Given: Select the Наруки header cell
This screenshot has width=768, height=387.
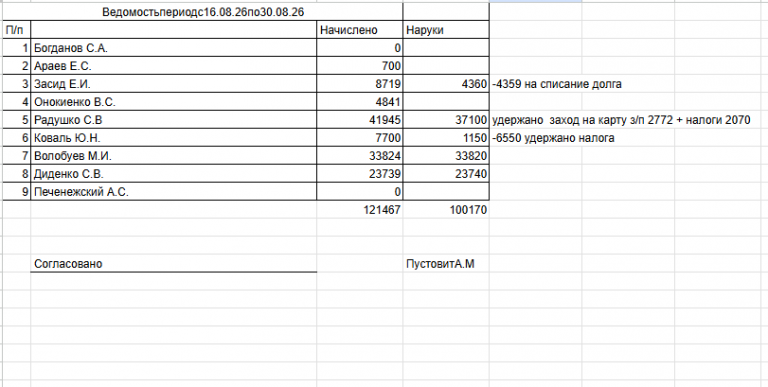Looking at the screenshot, I should (446, 30).
